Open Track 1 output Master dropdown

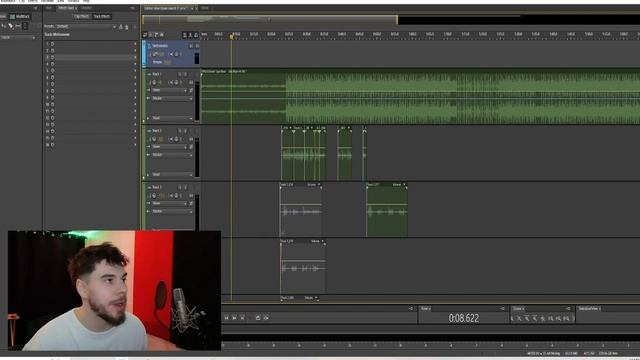[171, 98]
